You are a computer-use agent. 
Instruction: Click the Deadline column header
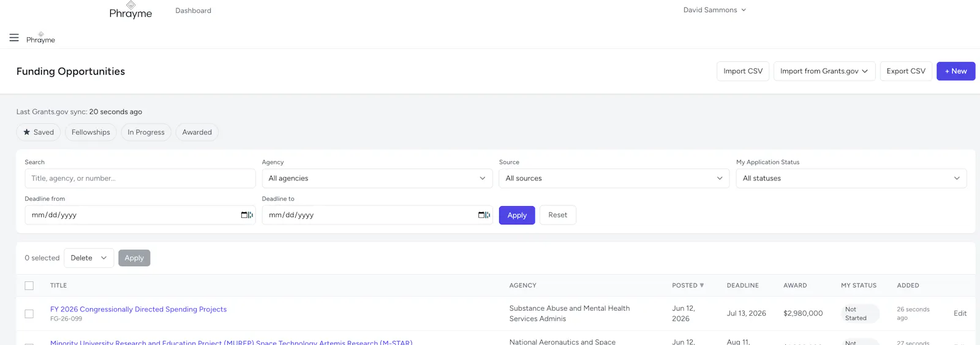[742, 286]
